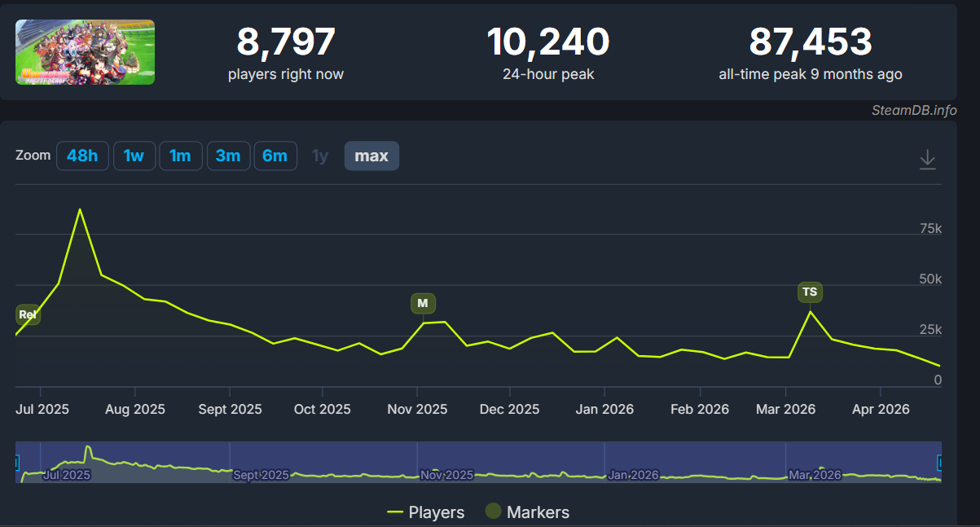Click the navigator overview at Nov 2025
Screen dimensions: 980x527
[x=447, y=475]
